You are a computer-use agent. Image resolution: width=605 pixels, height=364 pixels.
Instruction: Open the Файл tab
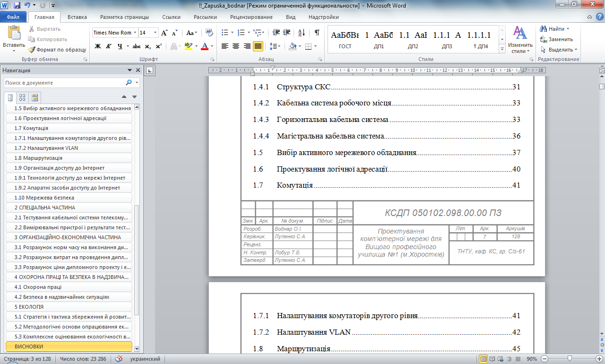(x=13, y=17)
